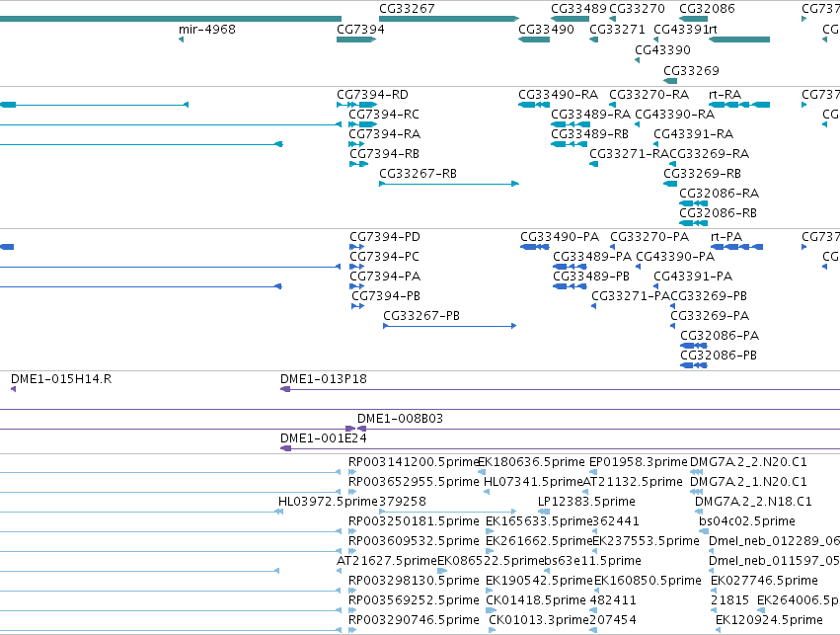
Task: Click the CG32086 gene label
Action: point(707,9)
